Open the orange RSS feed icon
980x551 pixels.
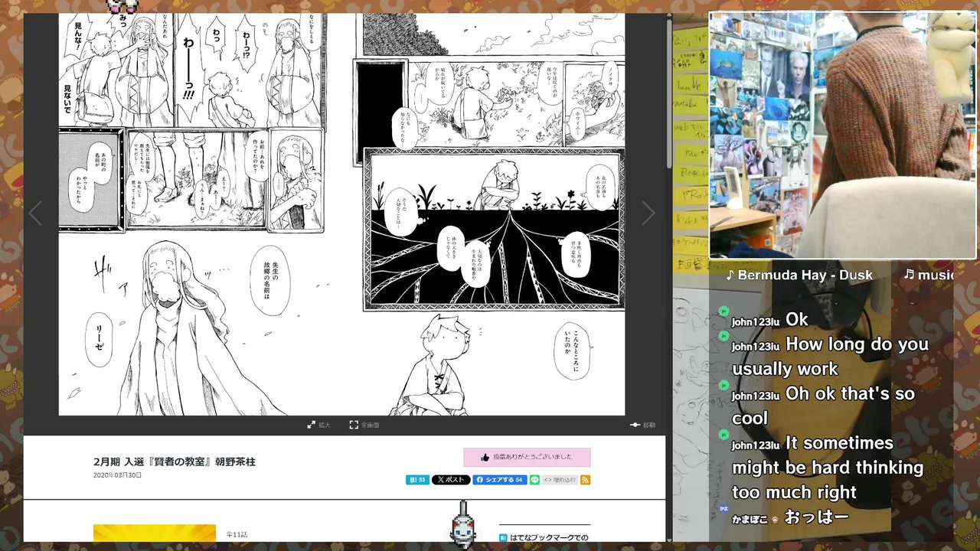click(x=585, y=480)
